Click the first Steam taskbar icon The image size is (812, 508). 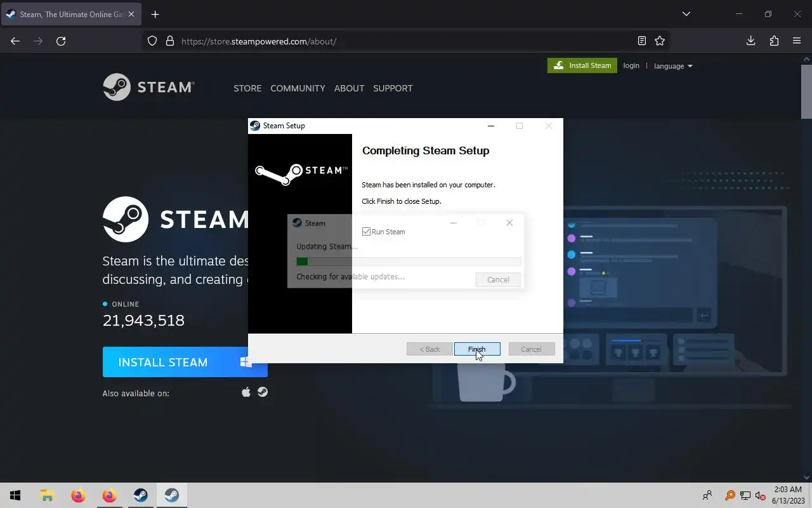coord(140,495)
